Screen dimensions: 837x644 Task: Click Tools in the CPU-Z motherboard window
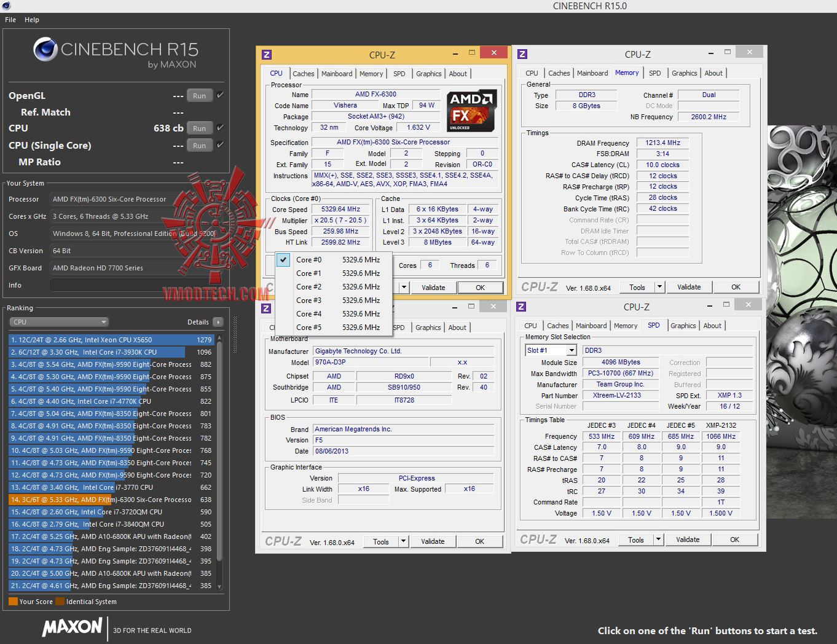coord(381,541)
